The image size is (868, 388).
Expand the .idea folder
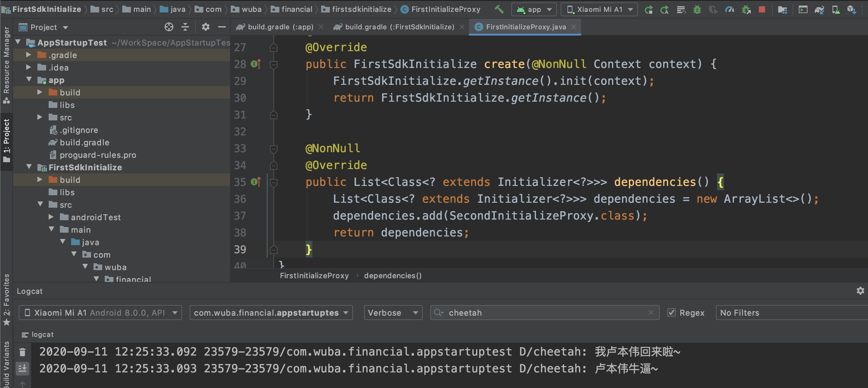point(29,67)
